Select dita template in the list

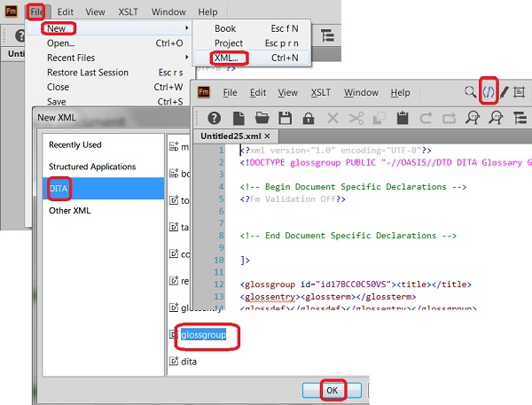(x=189, y=362)
